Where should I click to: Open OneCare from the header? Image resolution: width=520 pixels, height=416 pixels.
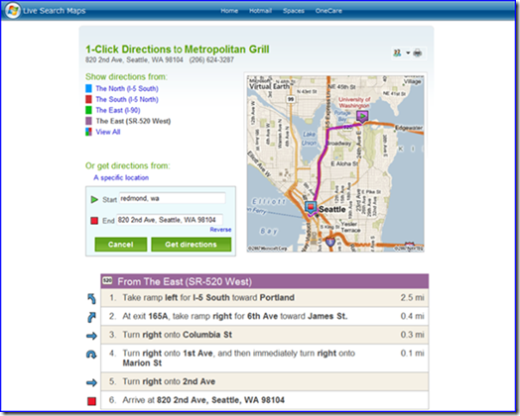(329, 11)
